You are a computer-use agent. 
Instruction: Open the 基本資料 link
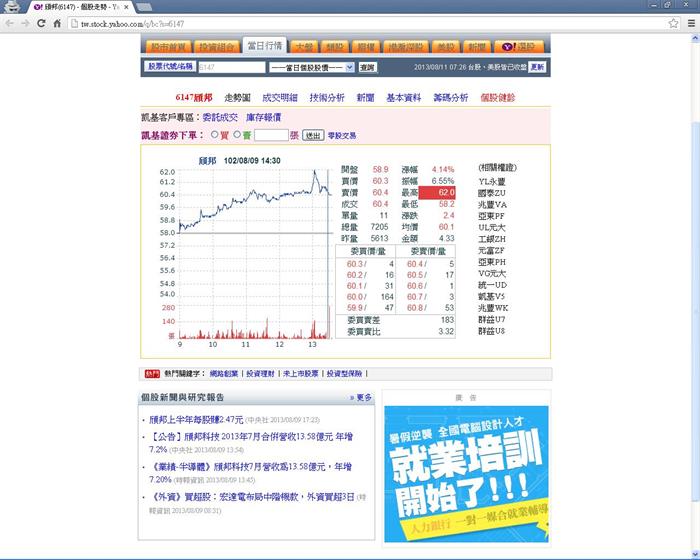tap(404, 97)
